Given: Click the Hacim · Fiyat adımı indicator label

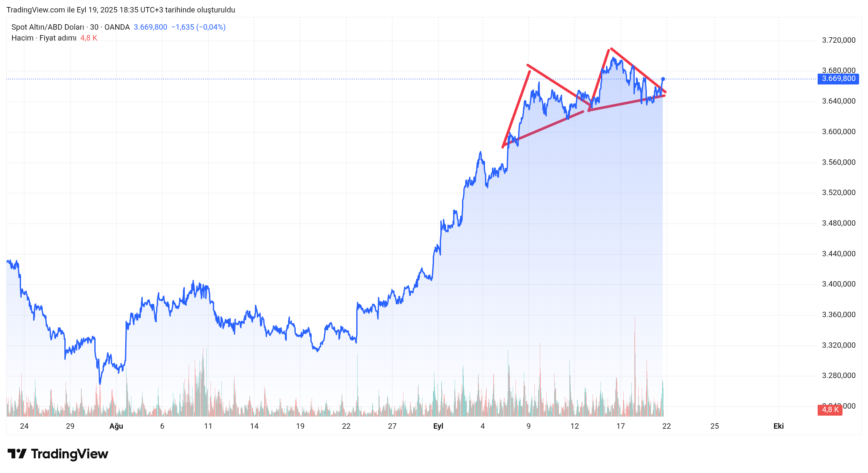Looking at the screenshot, I should 44,38.
